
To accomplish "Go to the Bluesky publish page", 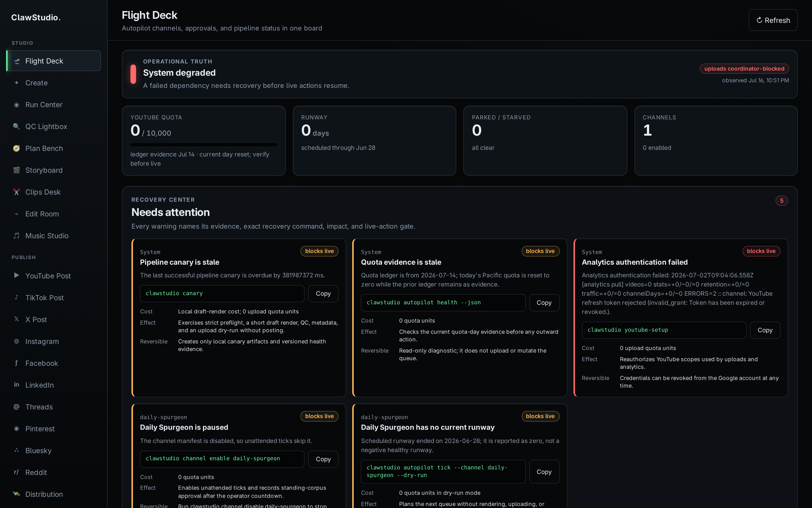I will [54, 451].
